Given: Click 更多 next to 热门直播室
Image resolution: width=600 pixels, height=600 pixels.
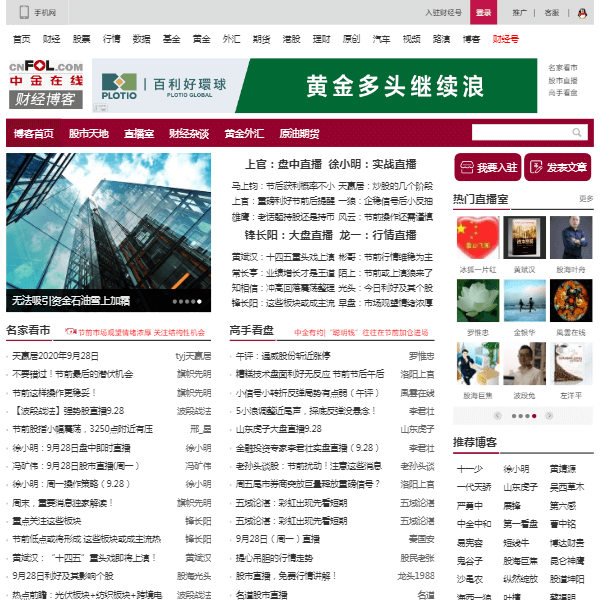Looking at the screenshot, I should [586, 199].
